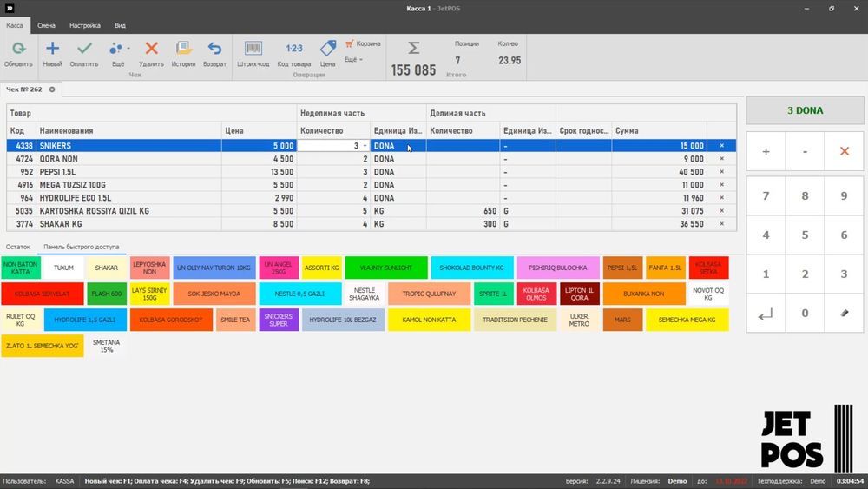868x489 pixels.
Task: Open the Настройка menu
Action: (x=85, y=25)
